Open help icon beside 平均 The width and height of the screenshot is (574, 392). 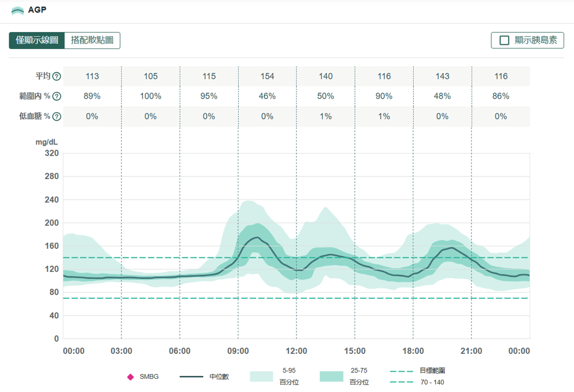coord(57,77)
